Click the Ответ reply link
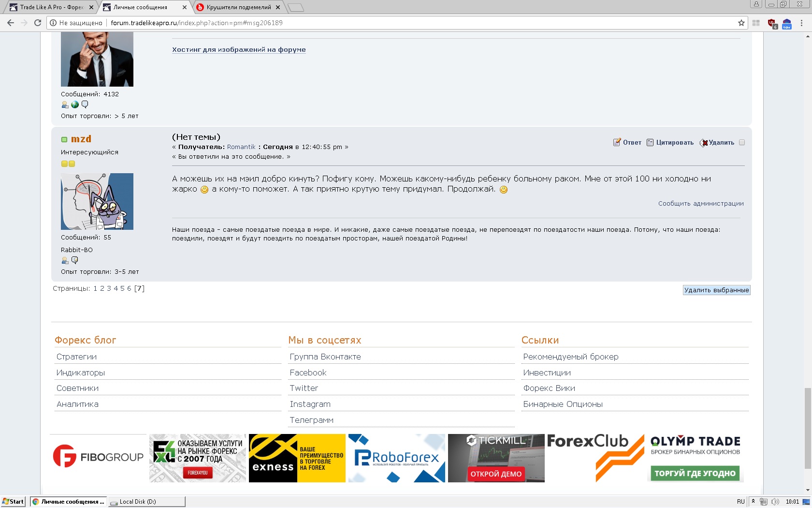The height and width of the screenshot is (508, 812). pyautogui.click(x=632, y=142)
